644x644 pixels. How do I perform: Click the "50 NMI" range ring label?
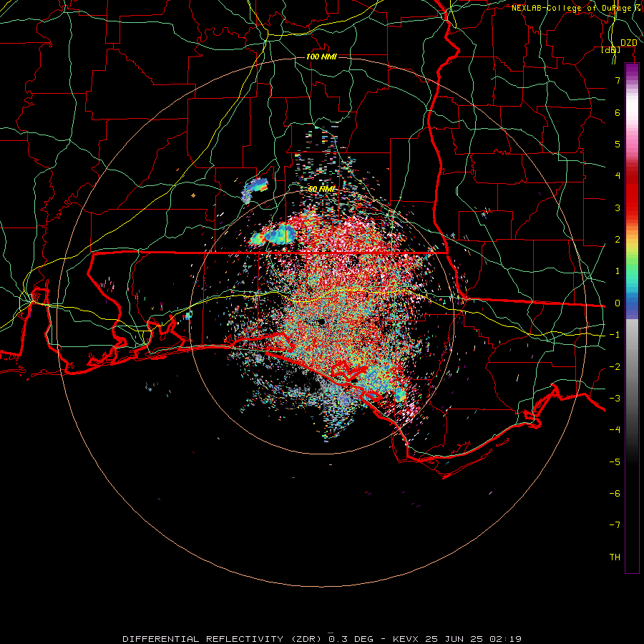click(321, 189)
